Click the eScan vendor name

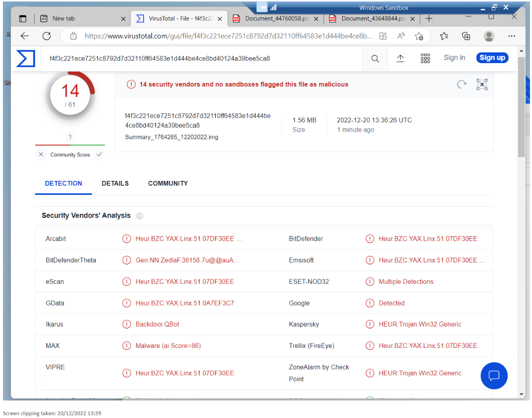pos(55,281)
